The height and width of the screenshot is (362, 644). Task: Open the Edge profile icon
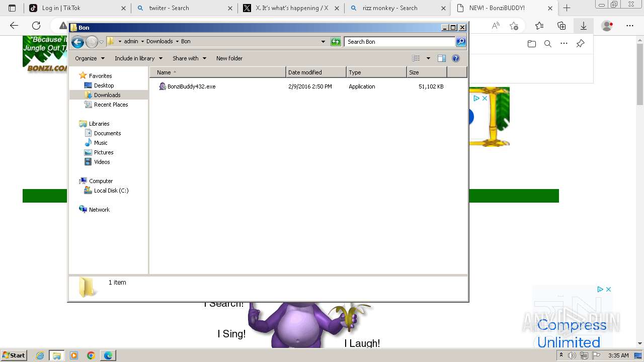[x=607, y=26]
